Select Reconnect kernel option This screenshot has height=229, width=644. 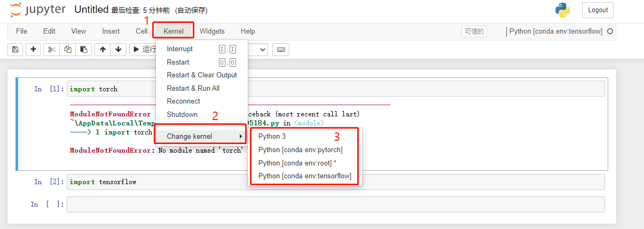202,101
